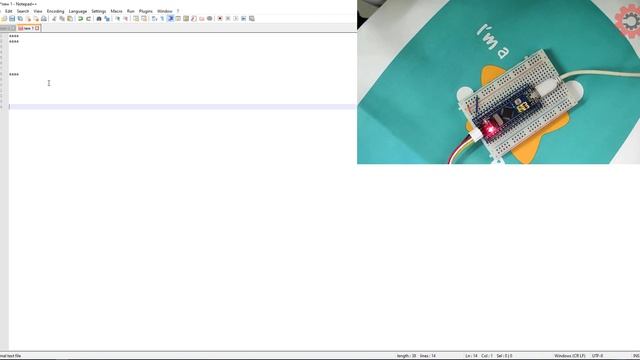This screenshot has width=640, height=360.
Task: Open the Replace toolbar icon
Action: [107, 18]
